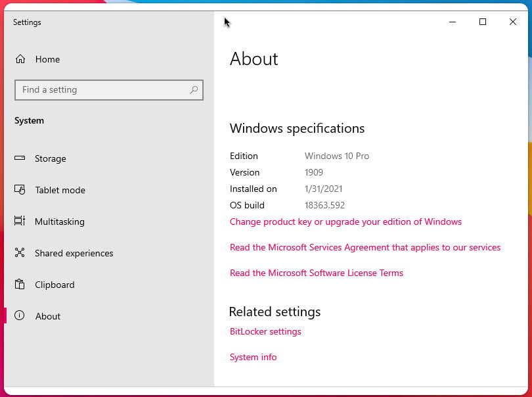Select the install date 1/31/2021
Image resolution: width=532 pixels, height=397 pixels.
click(324, 189)
